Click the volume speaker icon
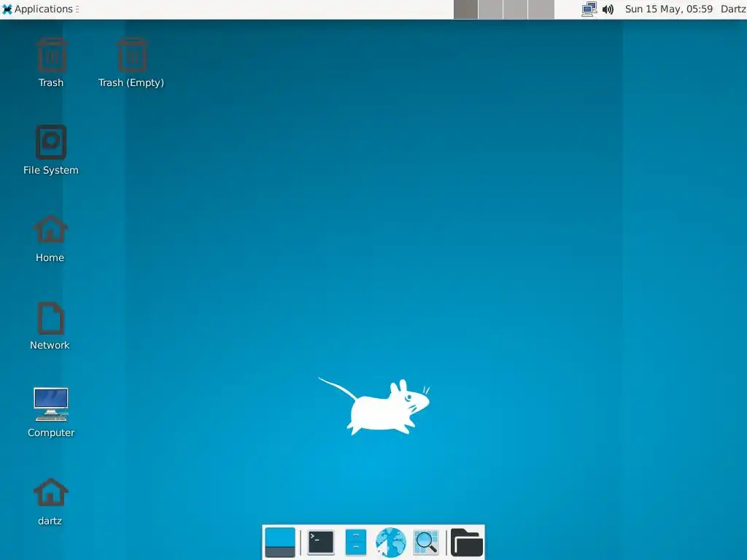The width and height of the screenshot is (747, 560). [608, 9]
